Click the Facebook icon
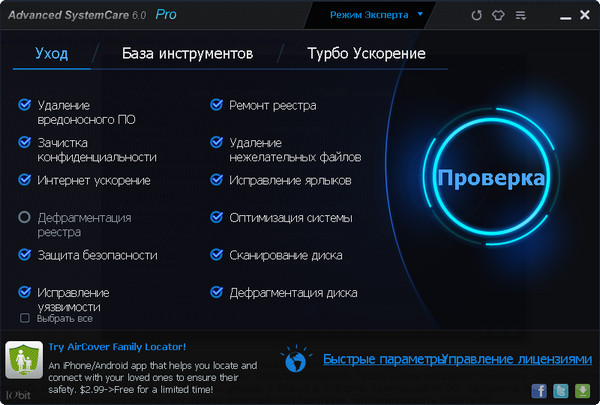 (x=538, y=390)
